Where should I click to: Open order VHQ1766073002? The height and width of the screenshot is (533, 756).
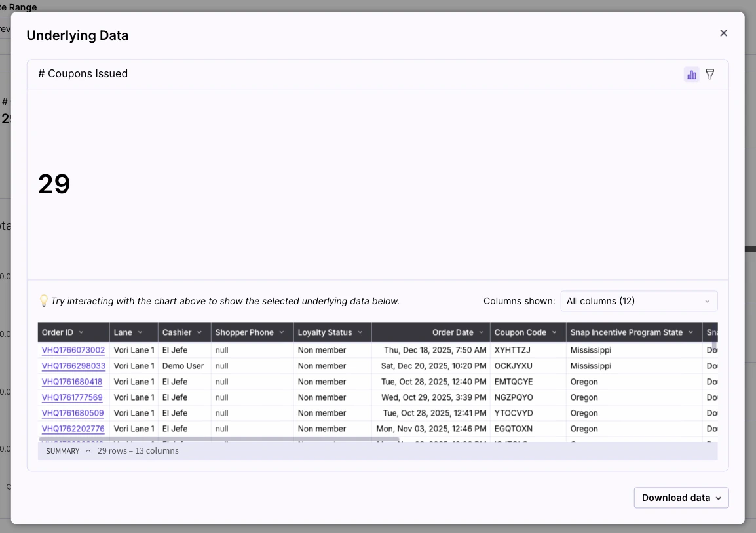[73, 350]
